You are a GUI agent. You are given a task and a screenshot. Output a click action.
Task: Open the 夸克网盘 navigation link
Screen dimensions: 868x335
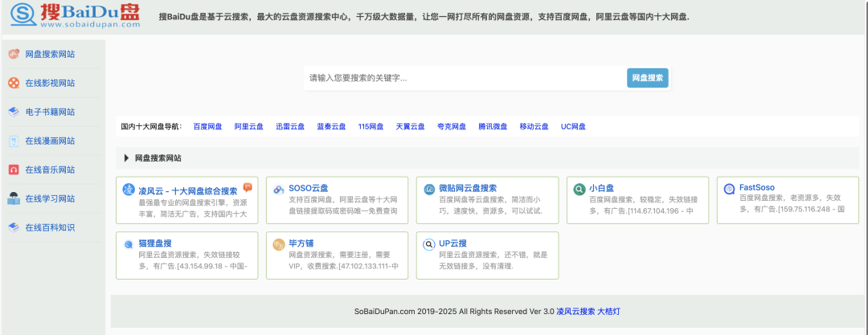coord(452,126)
